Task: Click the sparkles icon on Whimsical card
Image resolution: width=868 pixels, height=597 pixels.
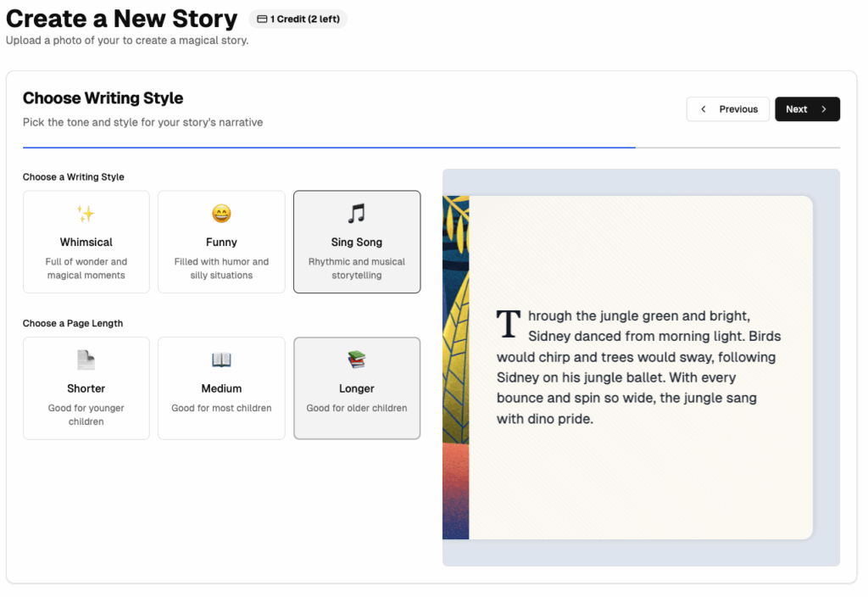Action: click(x=86, y=214)
